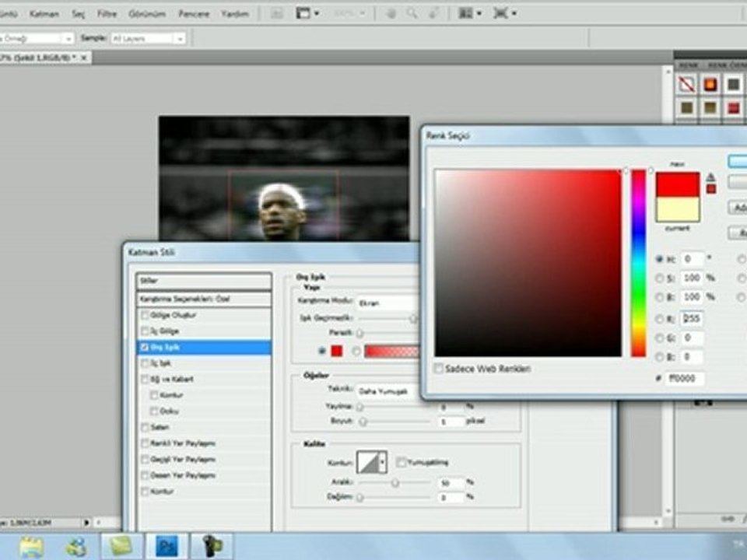
Task: Enable Eğ ve Kabart checkbox
Action: pyautogui.click(x=145, y=379)
